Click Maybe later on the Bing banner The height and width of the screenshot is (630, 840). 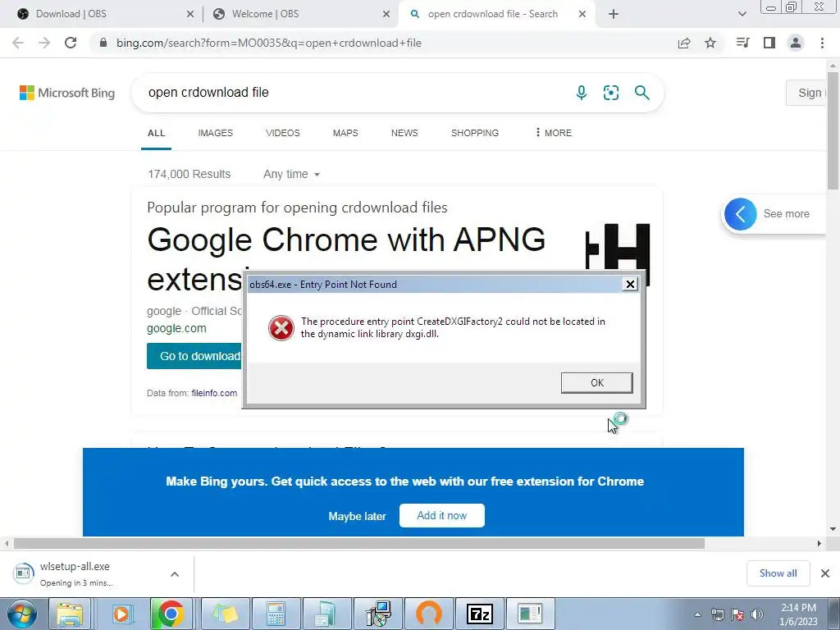tap(358, 516)
